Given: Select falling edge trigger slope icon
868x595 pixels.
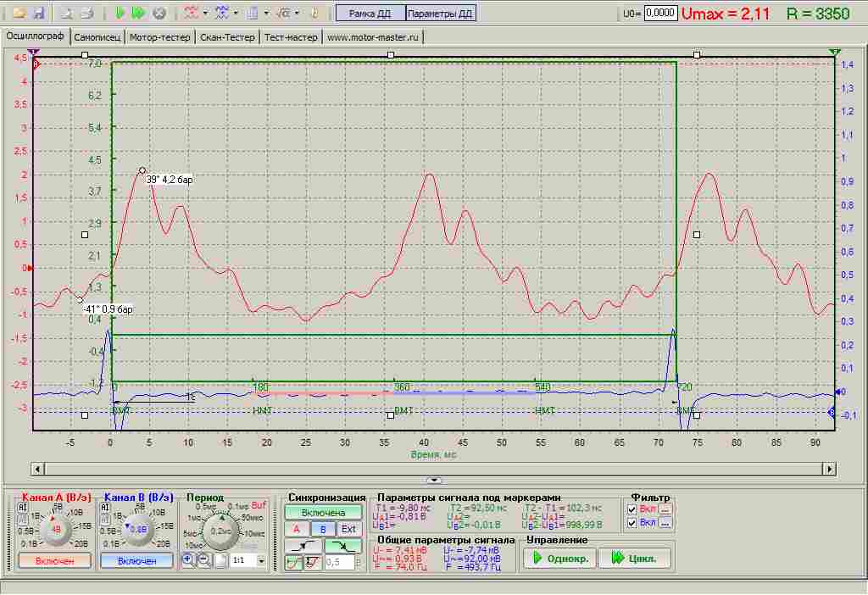Looking at the screenshot, I should [x=342, y=547].
